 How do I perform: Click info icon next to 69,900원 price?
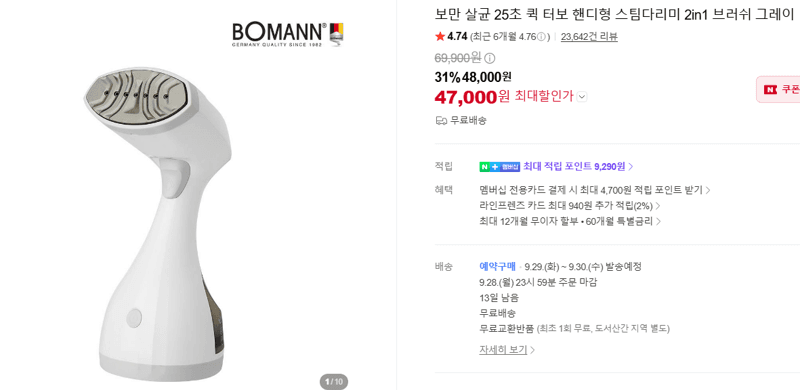[x=490, y=58]
